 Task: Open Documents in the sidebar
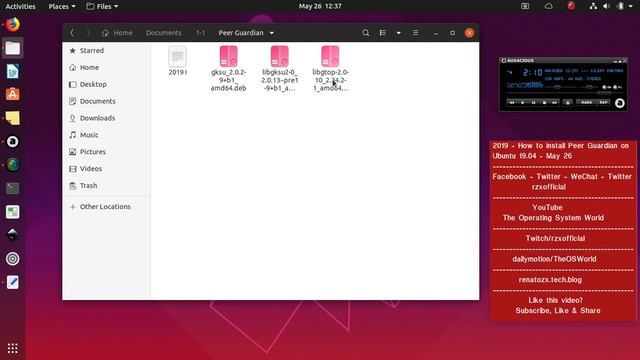106,101
